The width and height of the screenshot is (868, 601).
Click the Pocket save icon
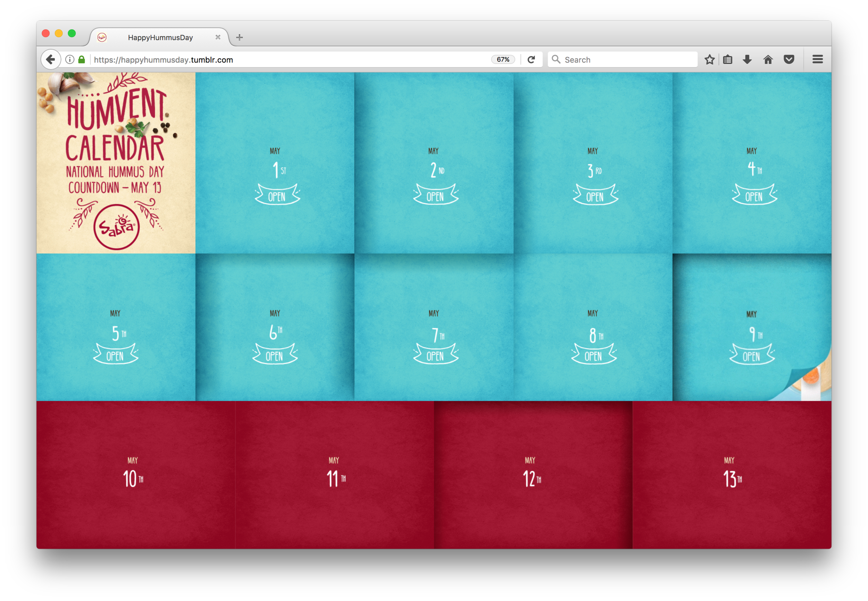tap(789, 59)
